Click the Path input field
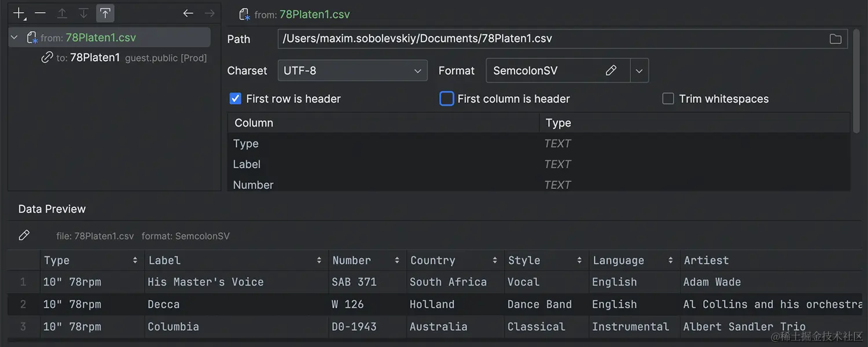 (562, 39)
